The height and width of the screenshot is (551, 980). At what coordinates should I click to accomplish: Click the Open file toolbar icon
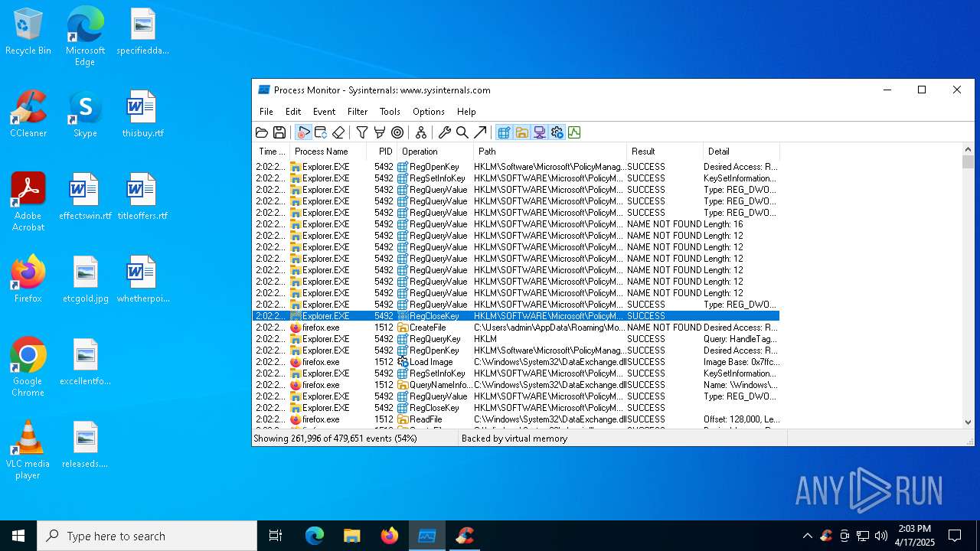262,132
